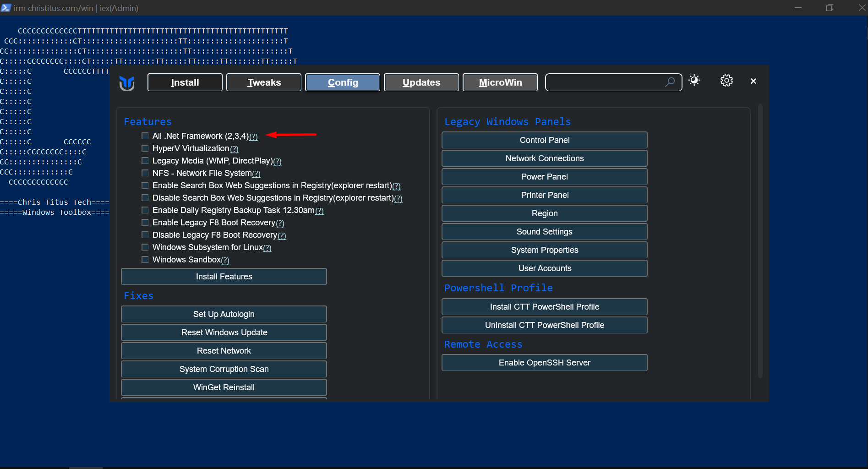Open the Printer Panel

pos(545,195)
